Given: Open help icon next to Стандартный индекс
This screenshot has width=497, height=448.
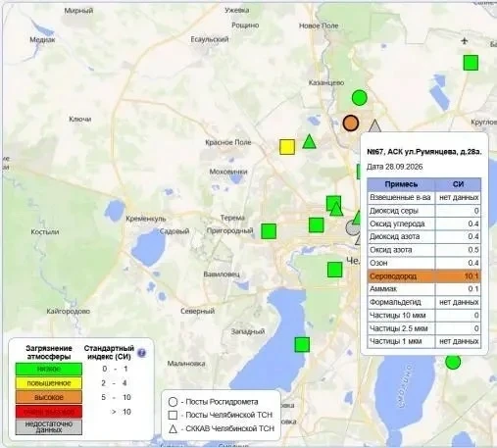Looking at the screenshot, I should (x=141, y=353).
